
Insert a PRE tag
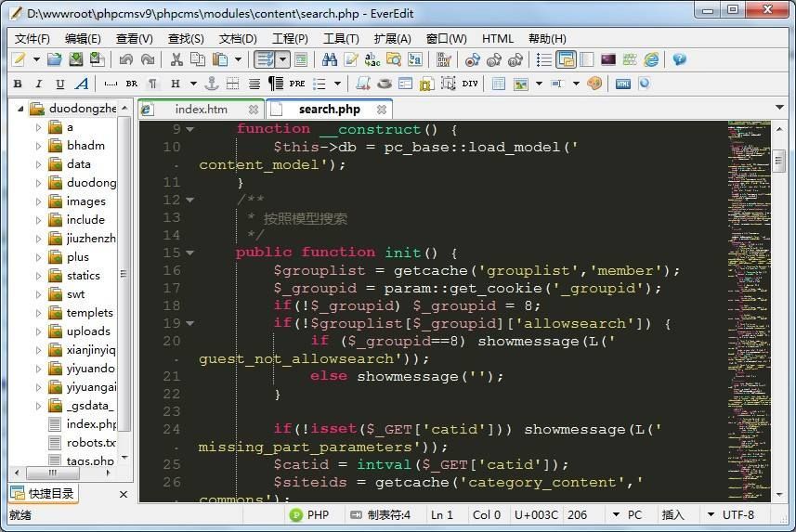click(x=297, y=84)
